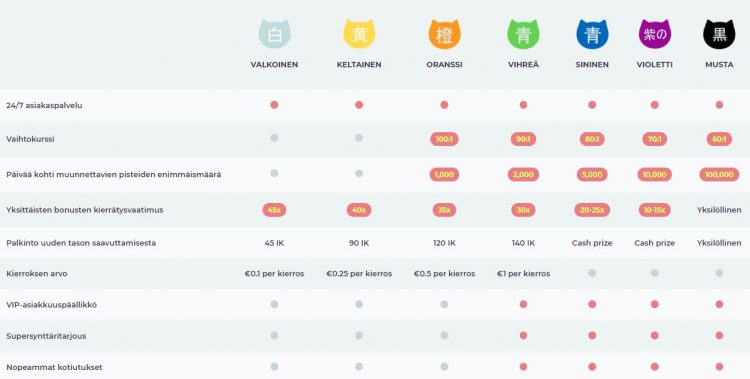
Task: Click the Valkoinen 24/7 asiakaspalvelu red dot
Action: (274, 105)
